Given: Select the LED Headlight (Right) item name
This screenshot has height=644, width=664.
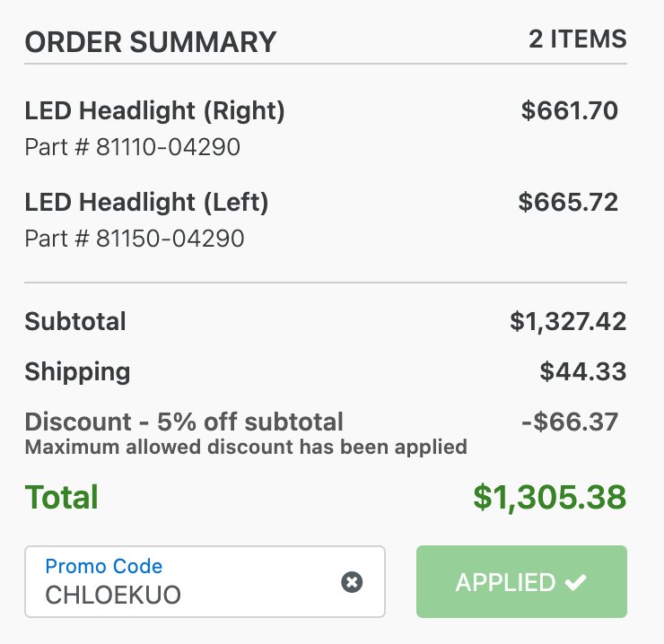Looking at the screenshot, I should pyautogui.click(x=155, y=111).
